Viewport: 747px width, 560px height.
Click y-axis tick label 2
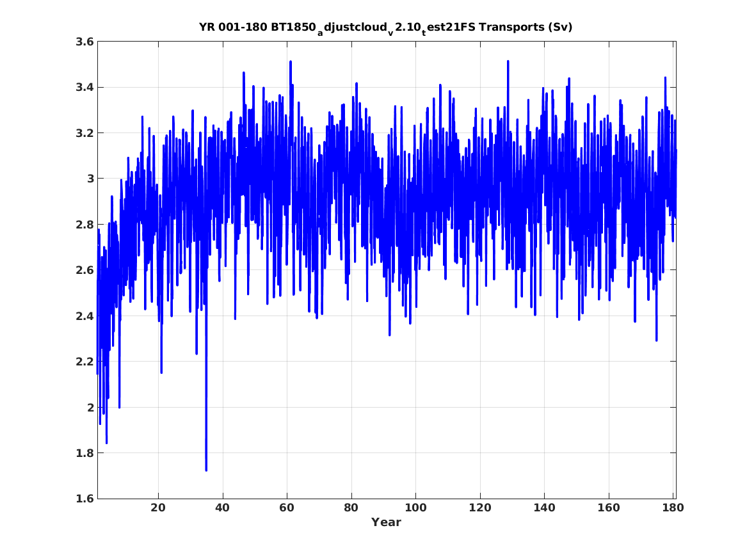pyautogui.click(x=90, y=408)
